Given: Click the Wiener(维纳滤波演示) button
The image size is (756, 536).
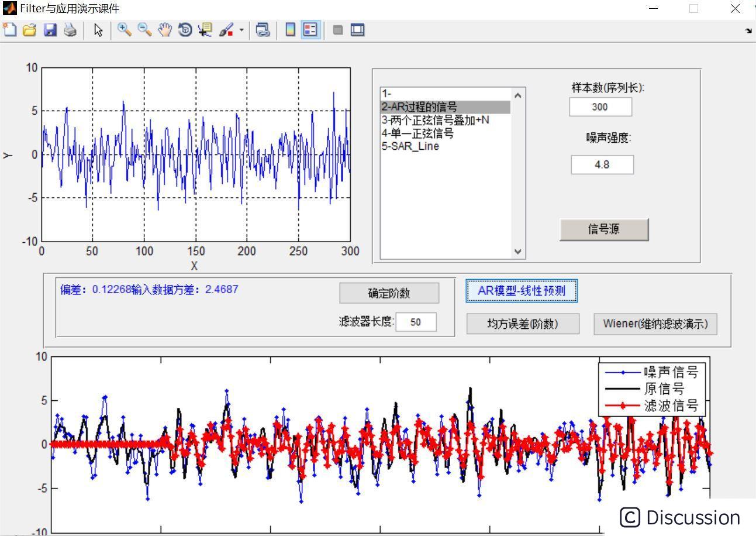Looking at the screenshot, I should [x=655, y=324].
